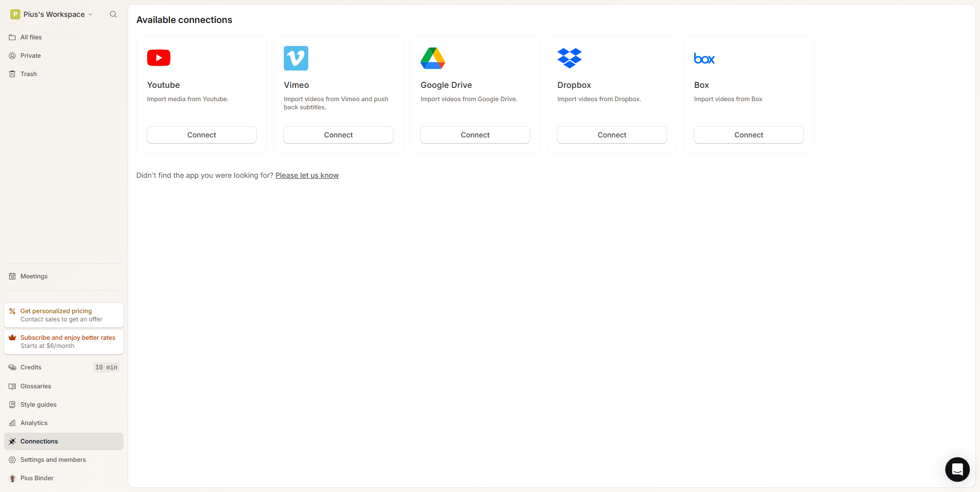Open All files in sidebar
The height and width of the screenshot is (492, 980).
(x=31, y=37)
